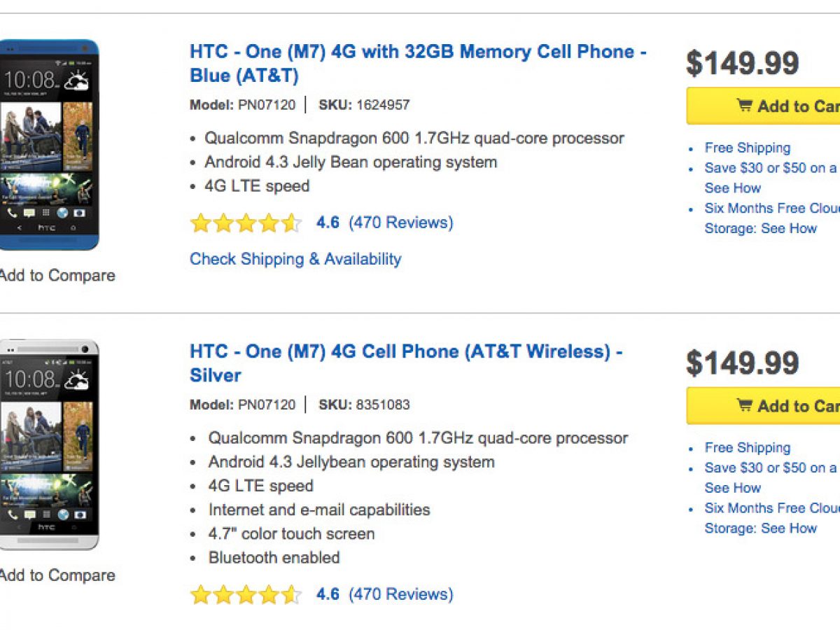
Task: View the 470 Reviews for the Silver phone
Action: pos(401,595)
